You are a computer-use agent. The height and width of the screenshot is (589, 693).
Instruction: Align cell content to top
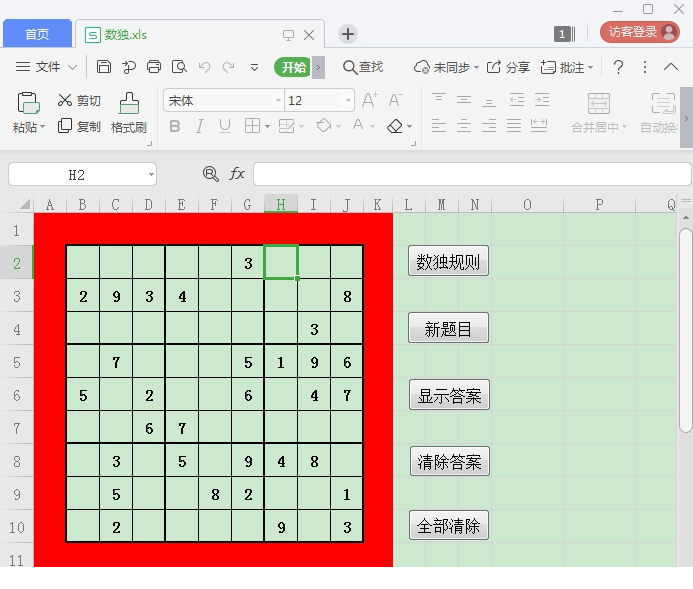(x=439, y=100)
